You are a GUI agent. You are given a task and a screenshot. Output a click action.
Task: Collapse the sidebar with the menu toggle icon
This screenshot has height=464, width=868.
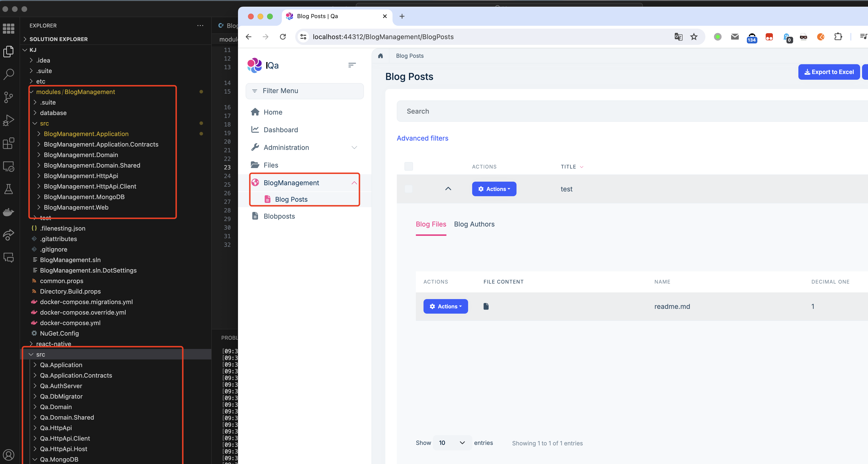(x=352, y=65)
